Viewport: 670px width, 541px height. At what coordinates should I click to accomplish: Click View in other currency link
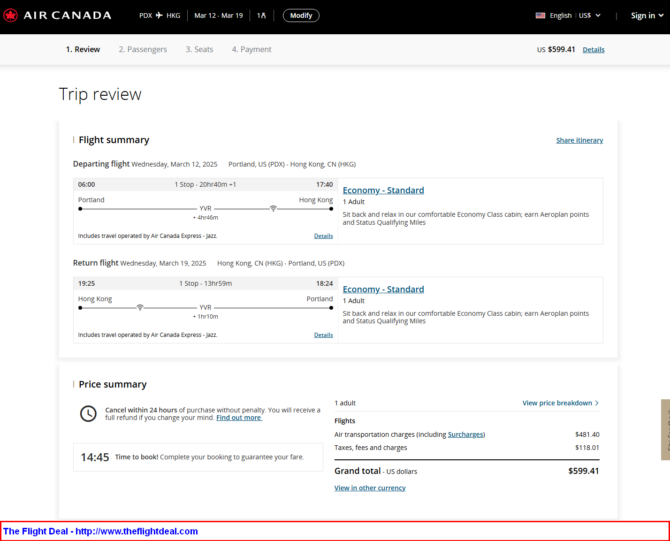coord(370,488)
